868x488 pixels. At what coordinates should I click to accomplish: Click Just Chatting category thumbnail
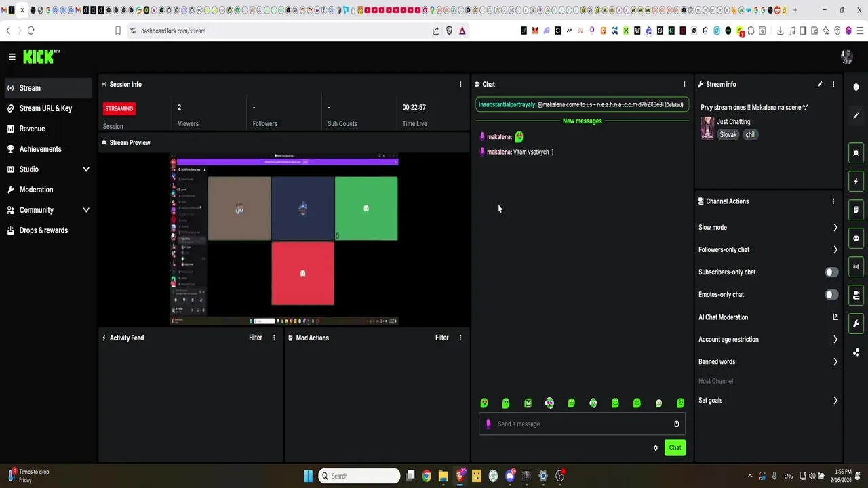707,128
